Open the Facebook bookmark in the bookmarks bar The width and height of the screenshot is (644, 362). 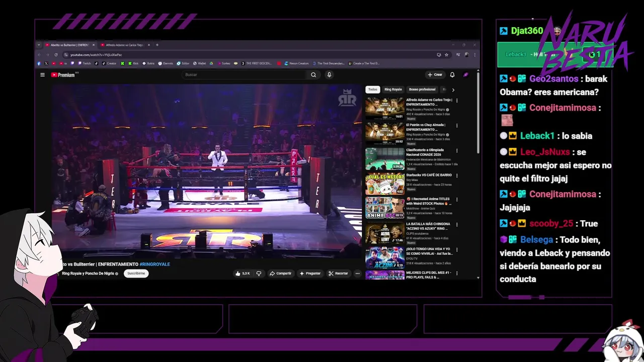pos(39,63)
